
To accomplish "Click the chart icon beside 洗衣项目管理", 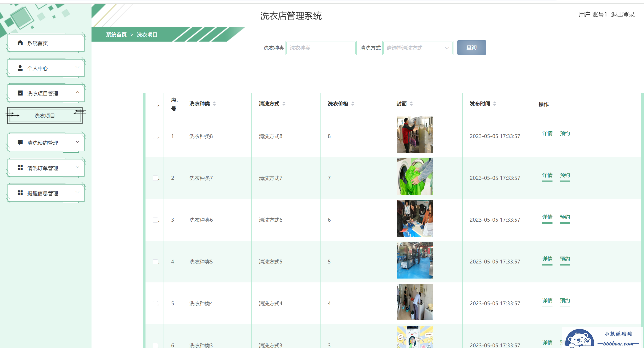I will point(20,93).
